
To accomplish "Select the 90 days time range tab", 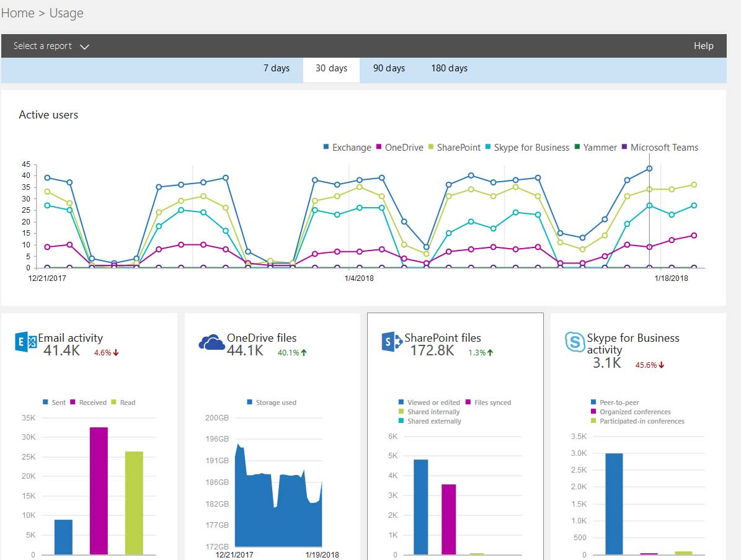I will pyautogui.click(x=389, y=68).
